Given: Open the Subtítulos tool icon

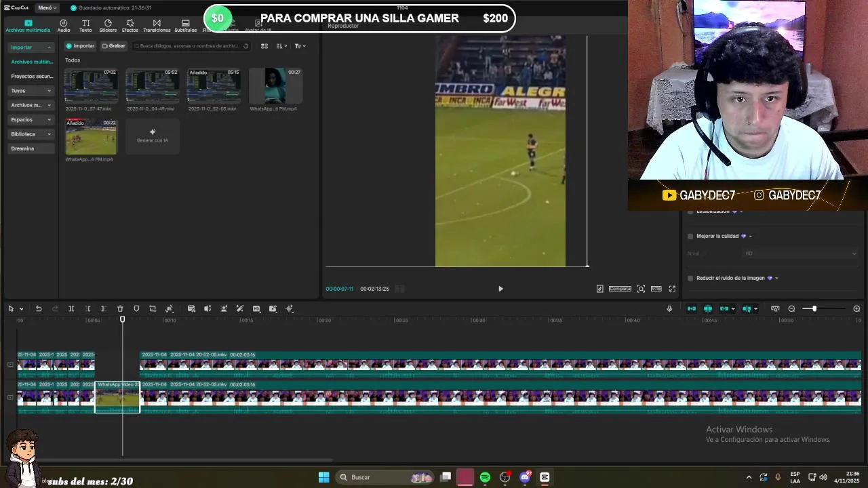Looking at the screenshot, I should click(x=185, y=26).
